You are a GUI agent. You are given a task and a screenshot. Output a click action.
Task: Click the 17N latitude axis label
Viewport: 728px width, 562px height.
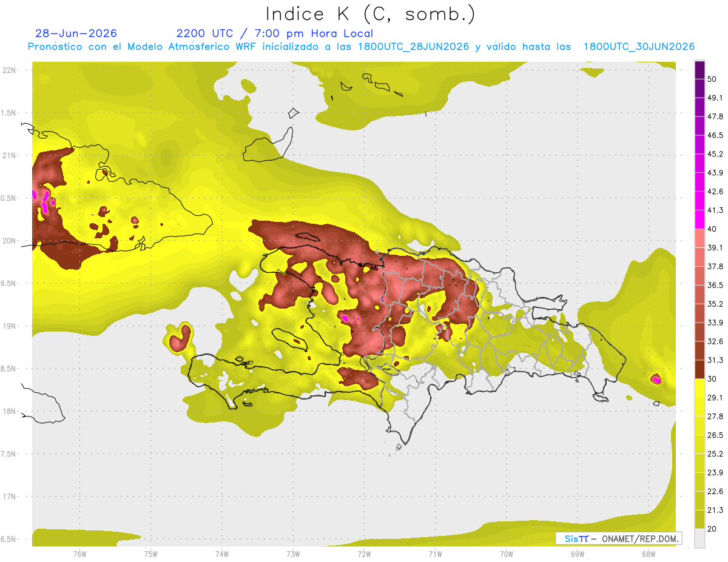pos(10,497)
